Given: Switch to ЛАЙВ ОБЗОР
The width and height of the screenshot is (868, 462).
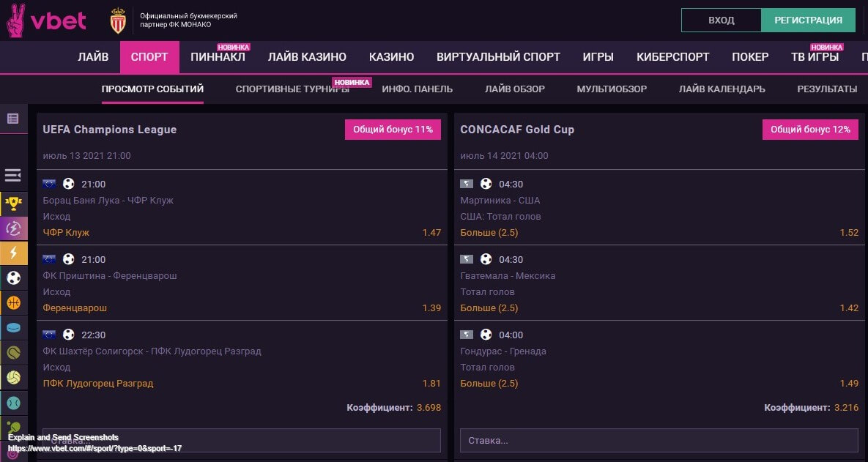Looking at the screenshot, I should point(515,89).
